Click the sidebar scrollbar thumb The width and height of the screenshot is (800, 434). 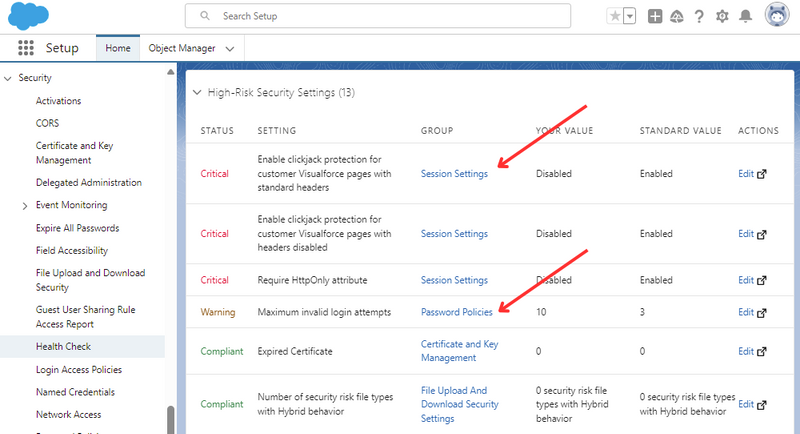coord(170,420)
